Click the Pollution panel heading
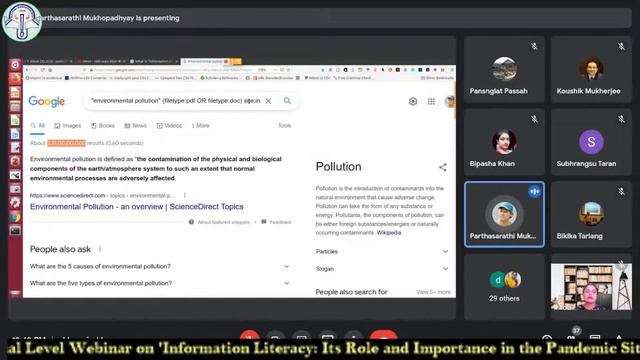Image resolution: width=640 pixels, height=360 pixels. point(338,167)
